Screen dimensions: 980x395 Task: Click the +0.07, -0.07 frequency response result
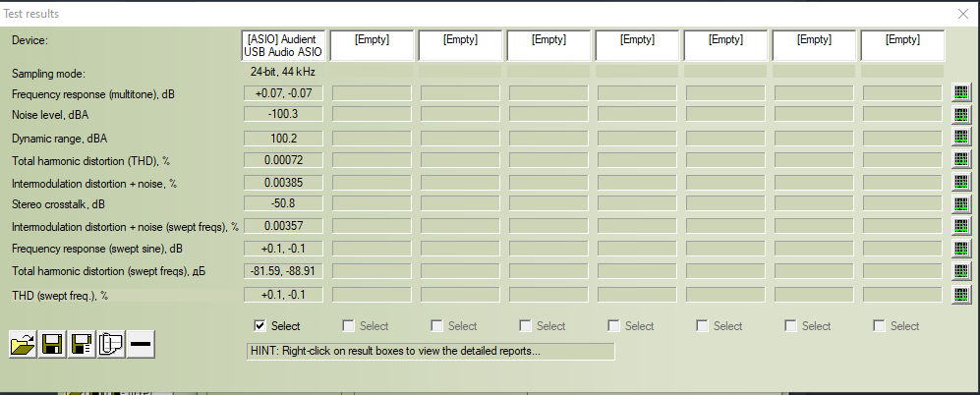click(x=284, y=93)
